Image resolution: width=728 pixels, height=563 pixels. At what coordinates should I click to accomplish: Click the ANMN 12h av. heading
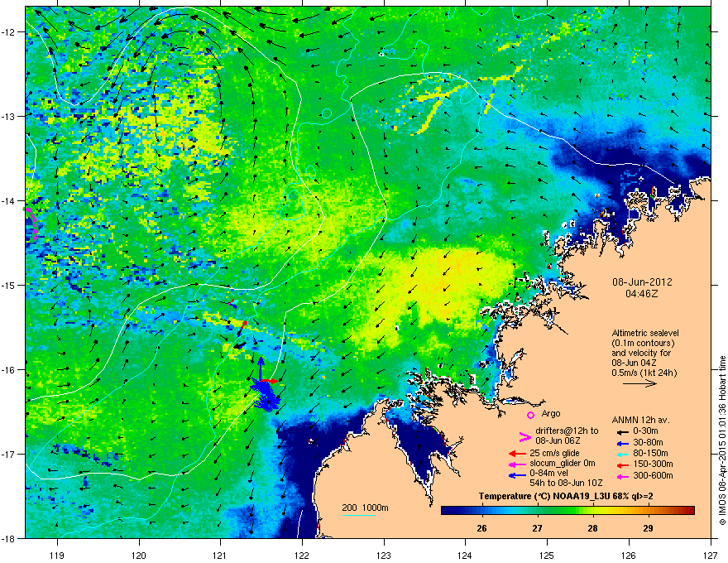pyautogui.click(x=640, y=420)
